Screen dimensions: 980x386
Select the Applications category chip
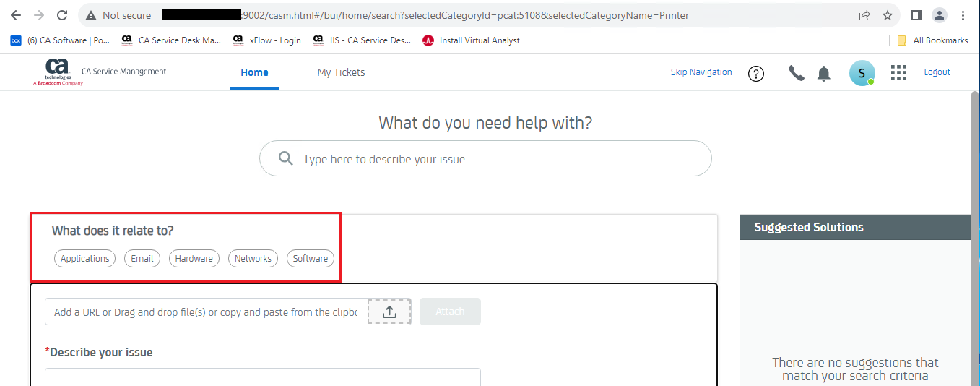point(84,258)
